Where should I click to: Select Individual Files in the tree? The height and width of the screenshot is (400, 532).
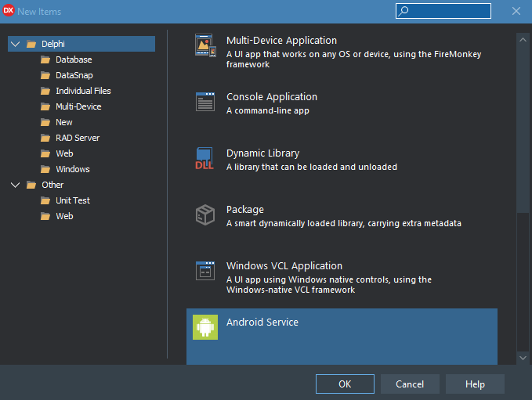click(x=83, y=91)
